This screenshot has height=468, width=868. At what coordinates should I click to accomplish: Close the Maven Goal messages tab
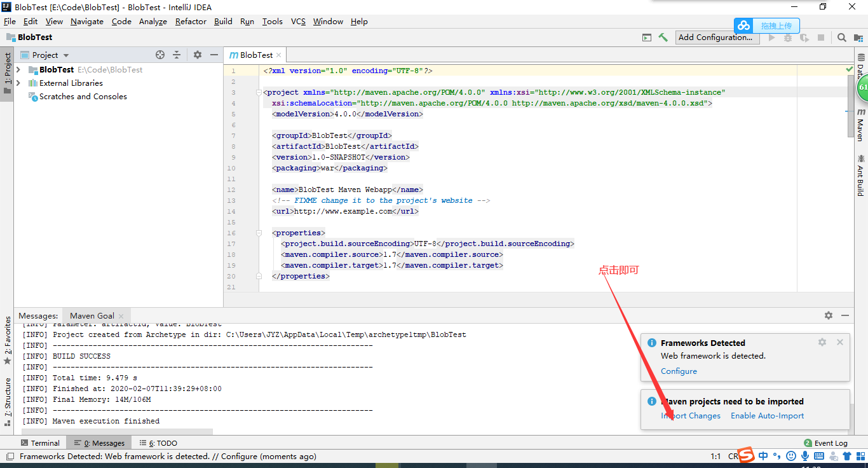[121, 315]
